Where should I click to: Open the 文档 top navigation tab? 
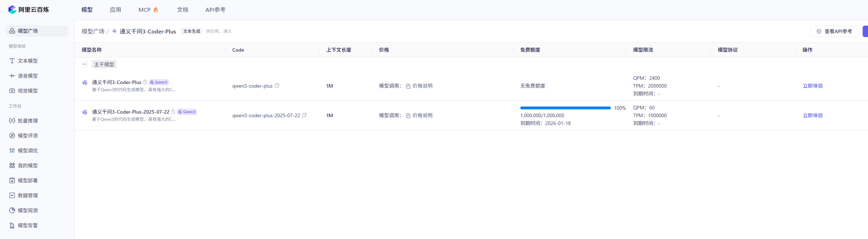click(x=183, y=10)
